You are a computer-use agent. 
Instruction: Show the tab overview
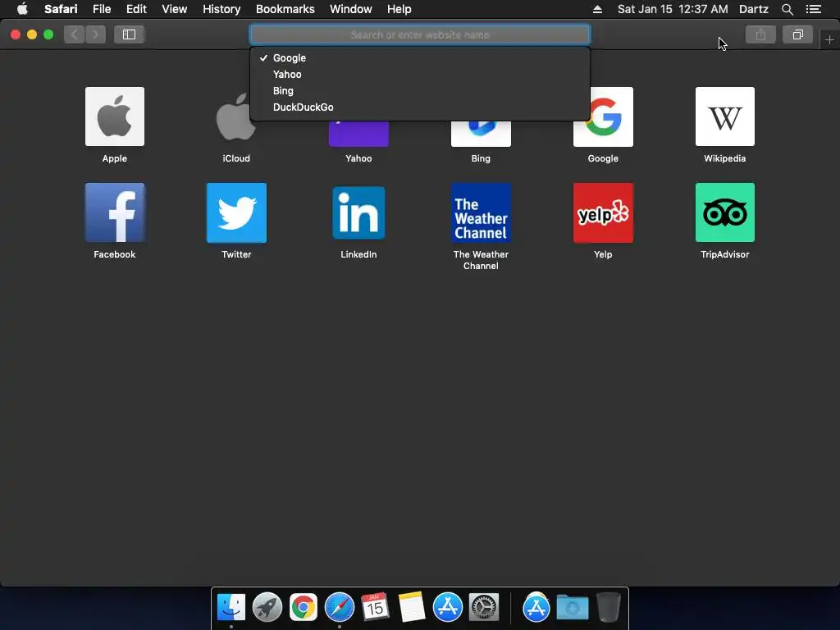[x=797, y=34]
